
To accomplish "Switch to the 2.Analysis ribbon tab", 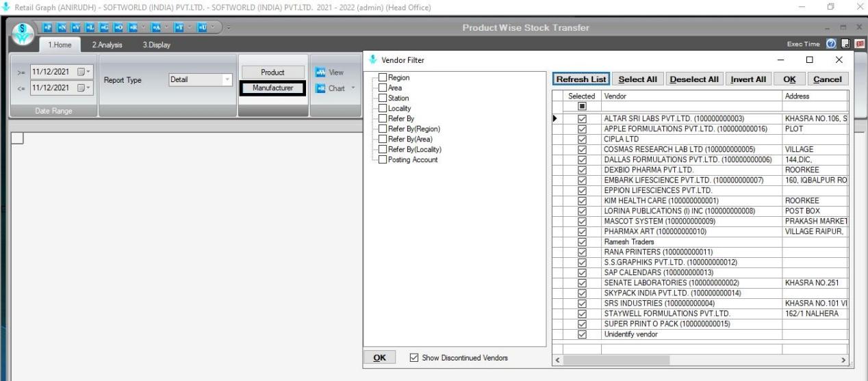I will click(x=107, y=44).
